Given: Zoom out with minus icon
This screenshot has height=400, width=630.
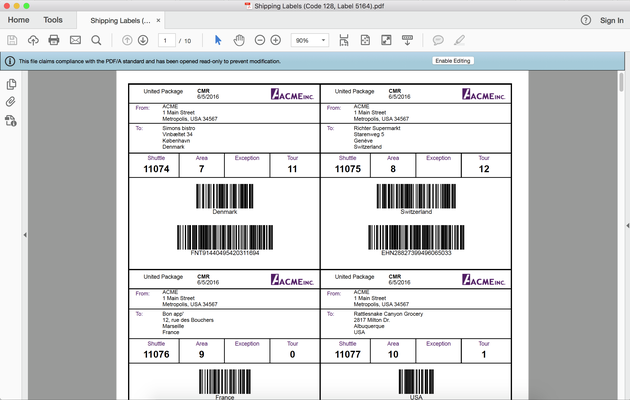Looking at the screenshot, I should [260, 40].
